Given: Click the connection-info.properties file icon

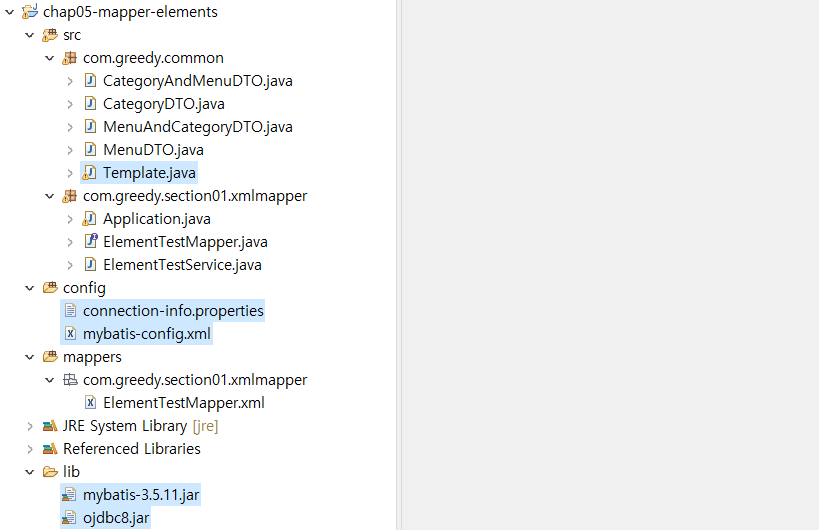Looking at the screenshot, I should click(x=71, y=311).
